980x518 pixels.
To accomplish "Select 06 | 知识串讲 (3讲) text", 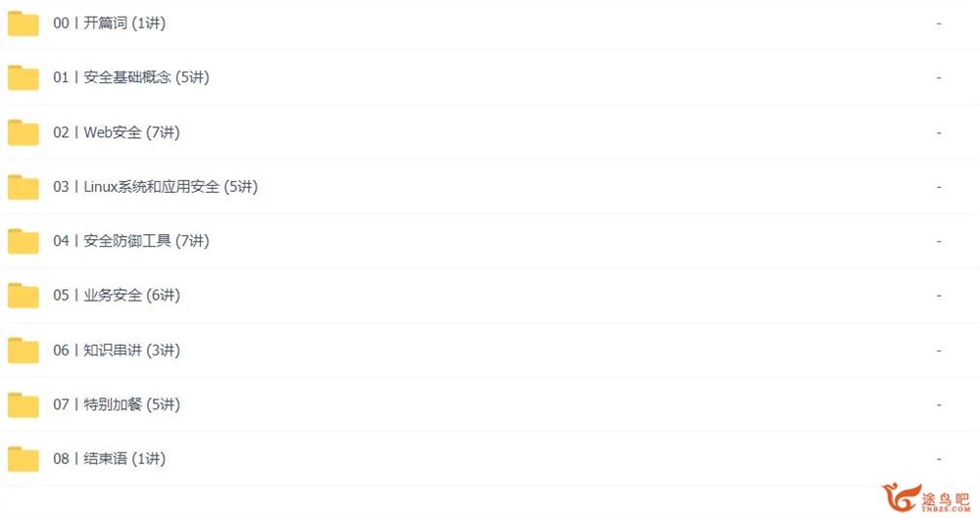I will 117,350.
